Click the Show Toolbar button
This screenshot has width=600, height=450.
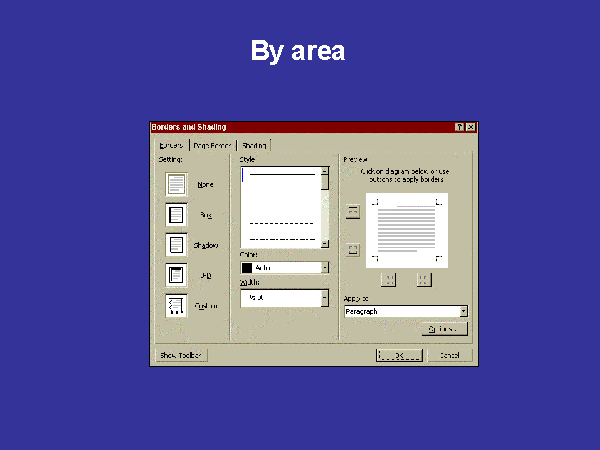pos(181,355)
